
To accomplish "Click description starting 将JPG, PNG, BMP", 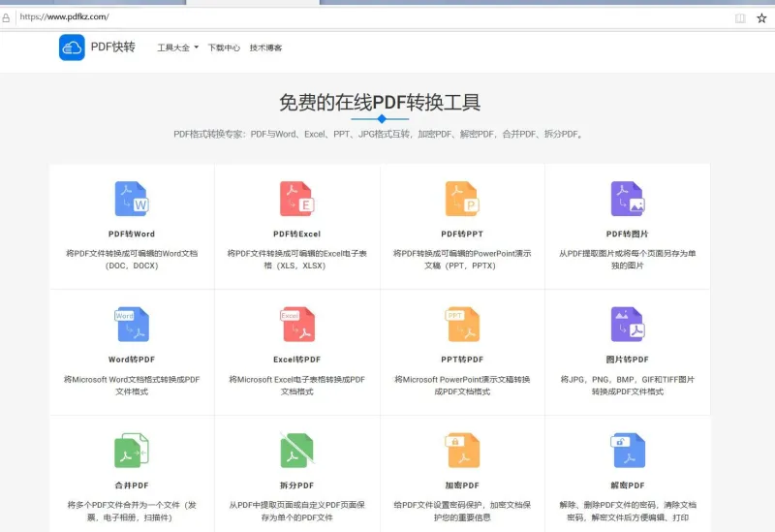I will [628, 385].
